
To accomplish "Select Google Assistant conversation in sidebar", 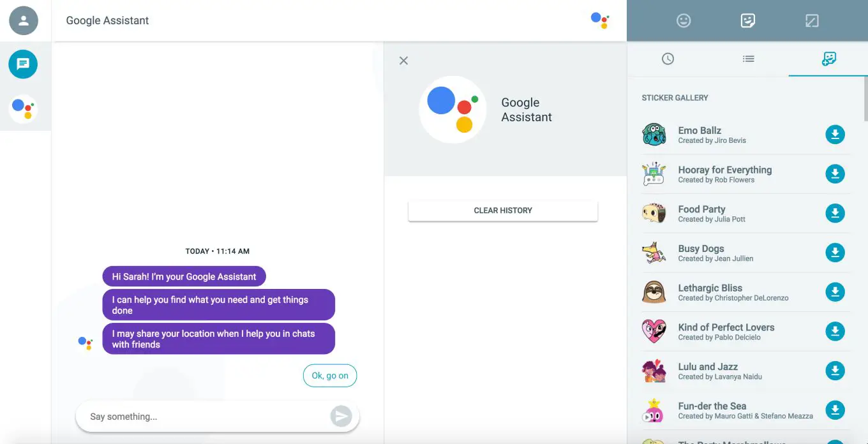I will (x=23, y=109).
